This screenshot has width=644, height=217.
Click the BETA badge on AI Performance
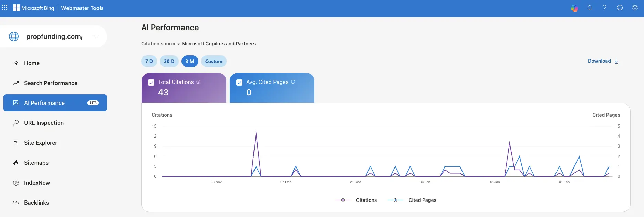(93, 103)
